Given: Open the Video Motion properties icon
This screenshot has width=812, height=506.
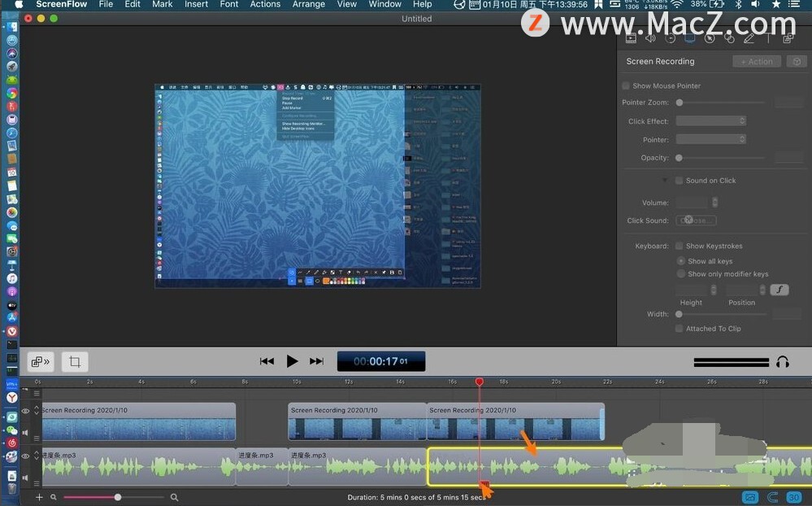Looking at the screenshot, I should (x=670, y=38).
